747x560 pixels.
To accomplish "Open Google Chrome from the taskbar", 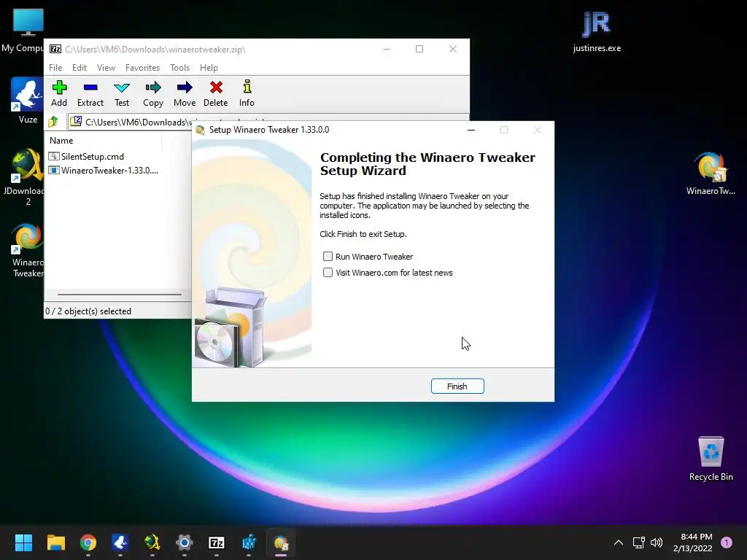I will click(x=88, y=542).
